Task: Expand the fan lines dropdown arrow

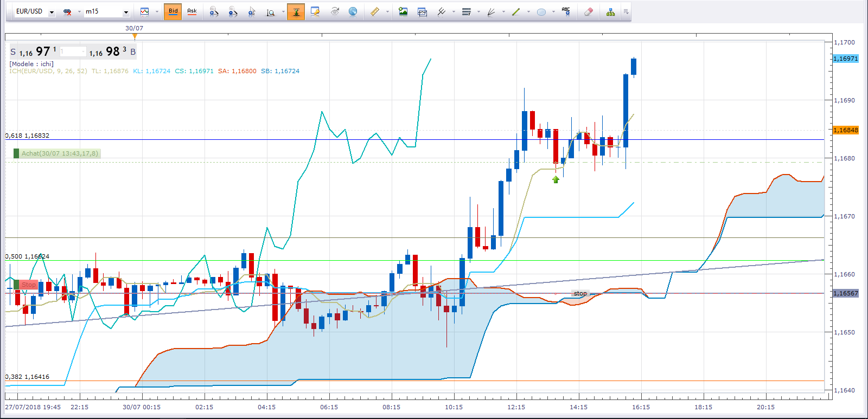Action: tap(503, 12)
